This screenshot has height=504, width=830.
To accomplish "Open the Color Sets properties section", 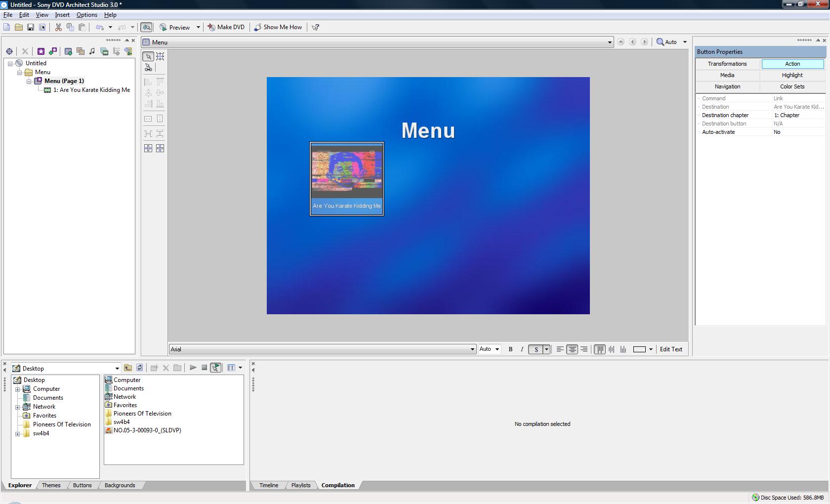I will point(792,86).
